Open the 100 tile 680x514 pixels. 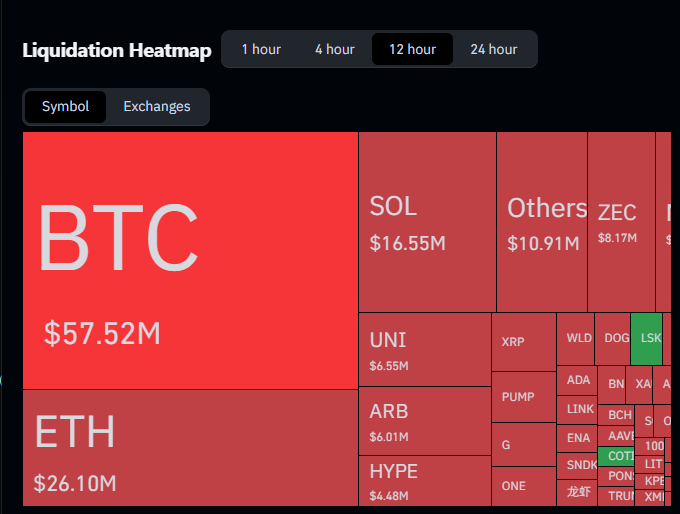pyautogui.click(x=649, y=446)
